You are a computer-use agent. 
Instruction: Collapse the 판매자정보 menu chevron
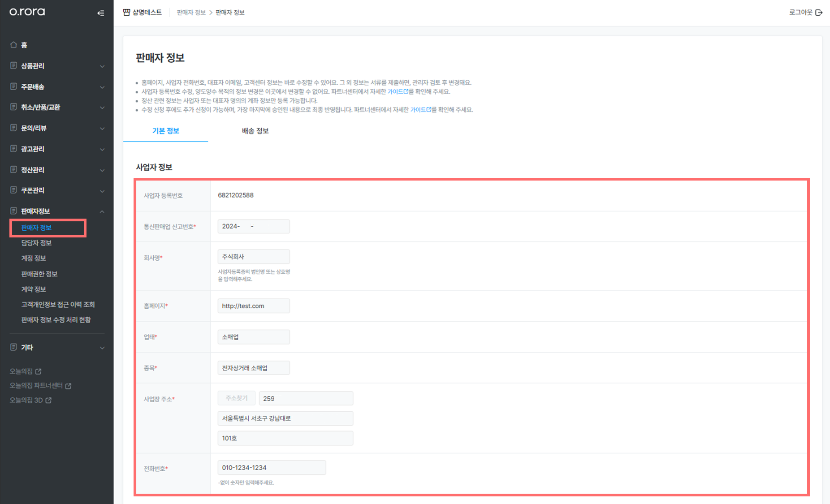[x=102, y=211]
